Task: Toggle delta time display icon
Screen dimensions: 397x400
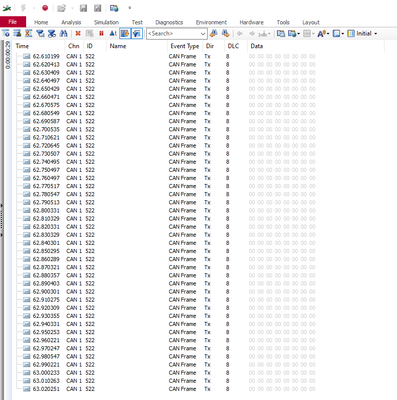Action: pos(113,33)
